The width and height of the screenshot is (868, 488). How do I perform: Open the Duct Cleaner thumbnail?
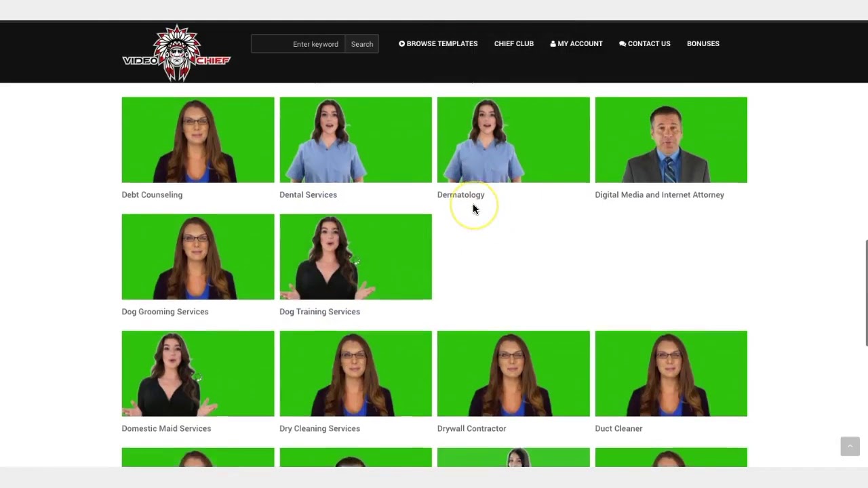click(671, 373)
